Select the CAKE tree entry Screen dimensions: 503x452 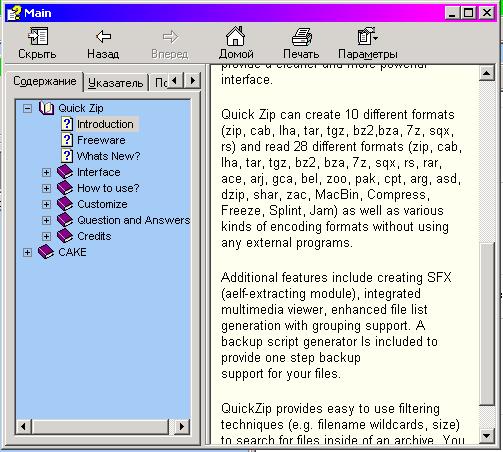pos(72,252)
